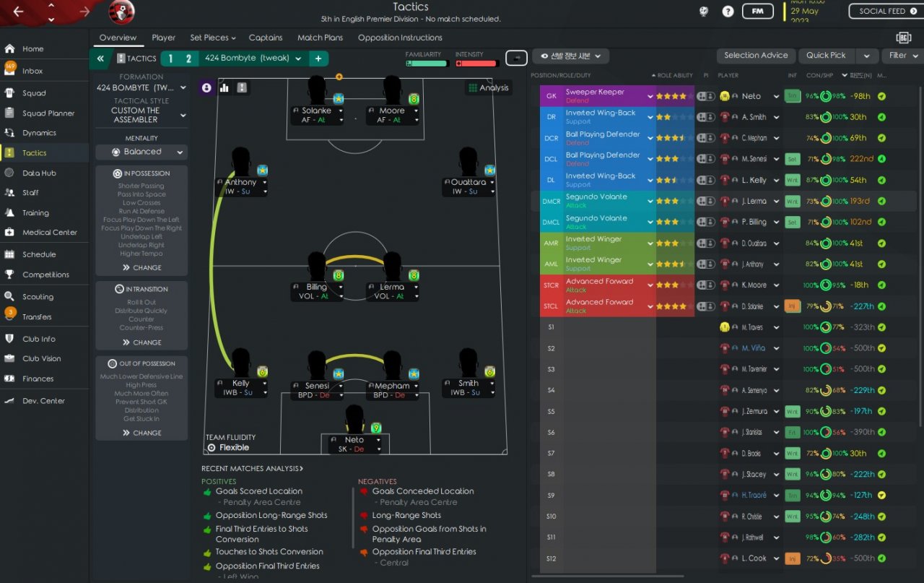Open the Scouting magnifier icon

[9, 297]
